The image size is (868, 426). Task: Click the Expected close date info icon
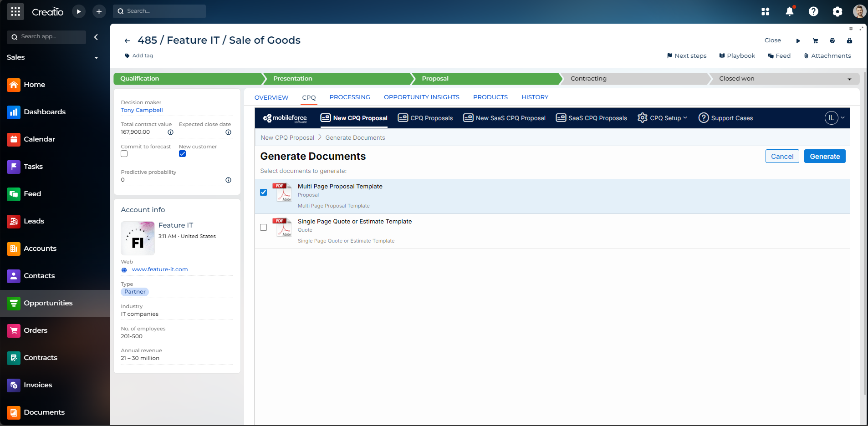click(x=229, y=132)
